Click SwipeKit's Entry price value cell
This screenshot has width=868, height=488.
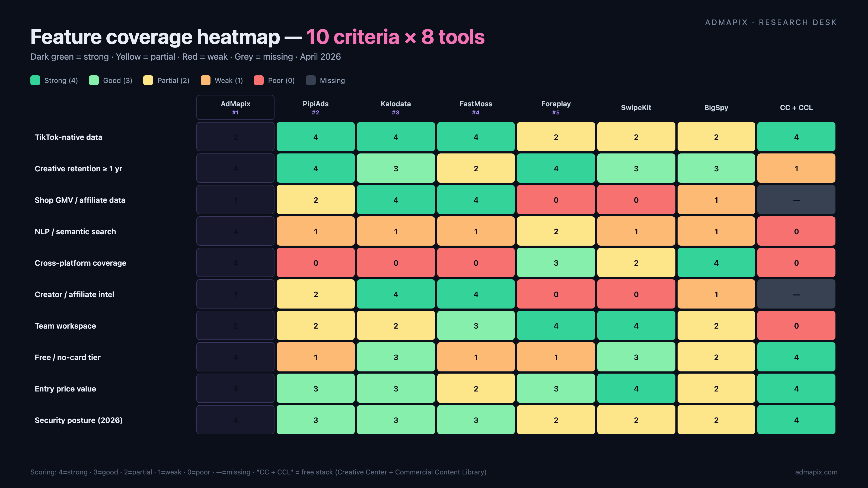tap(636, 388)
